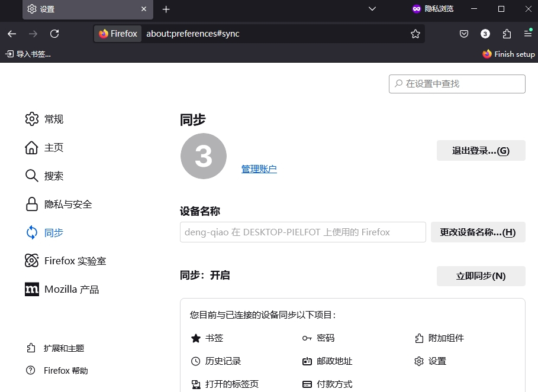Click Finish setup in the bookmarks bar

click(508, 54)
